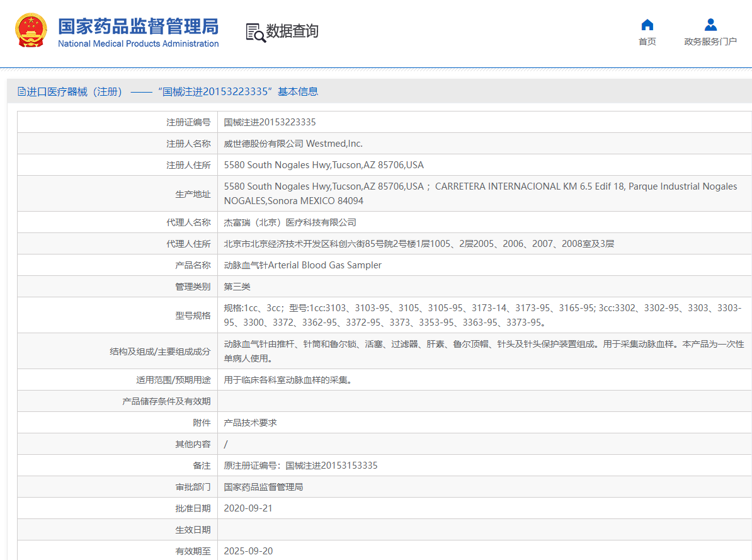Image resolution: width=752 pixels, height=560 pixels.
Task: Click the 注册人住所 row label
Action: click(x=188, y=165)
